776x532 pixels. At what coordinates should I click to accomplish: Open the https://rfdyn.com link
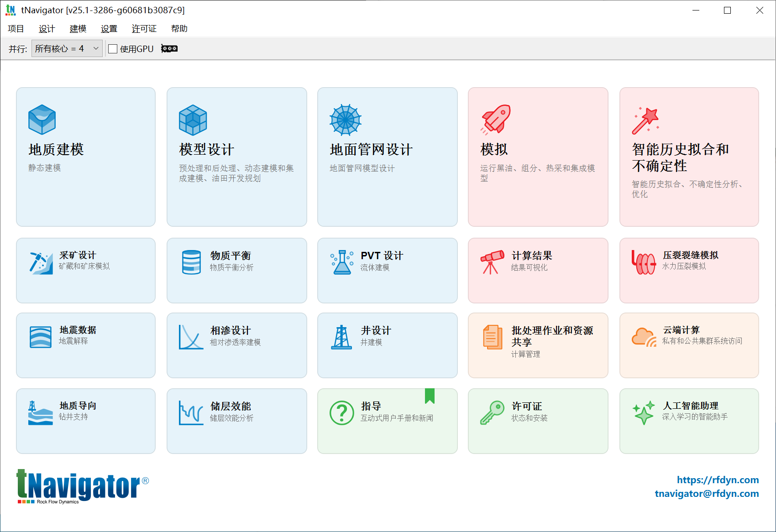point(718,480)
